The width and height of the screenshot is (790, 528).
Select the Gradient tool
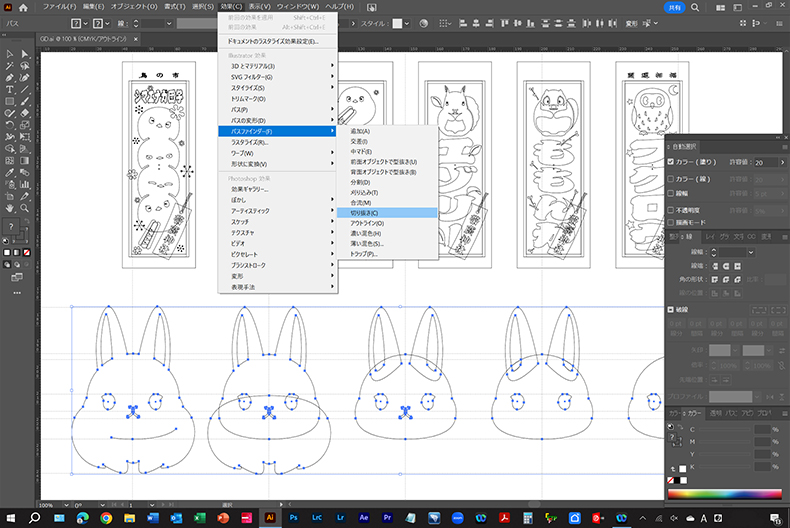pos(25,161)
